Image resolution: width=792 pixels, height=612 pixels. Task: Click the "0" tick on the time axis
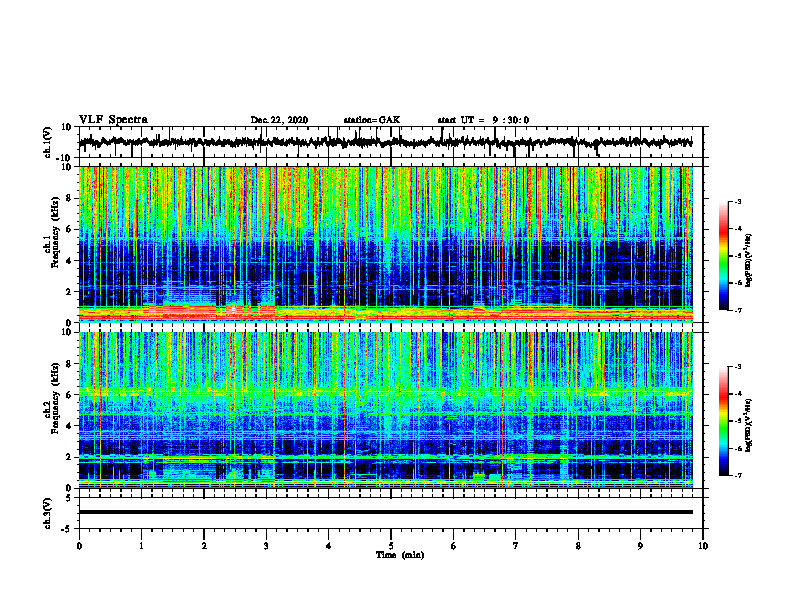(x=79, y=546)
